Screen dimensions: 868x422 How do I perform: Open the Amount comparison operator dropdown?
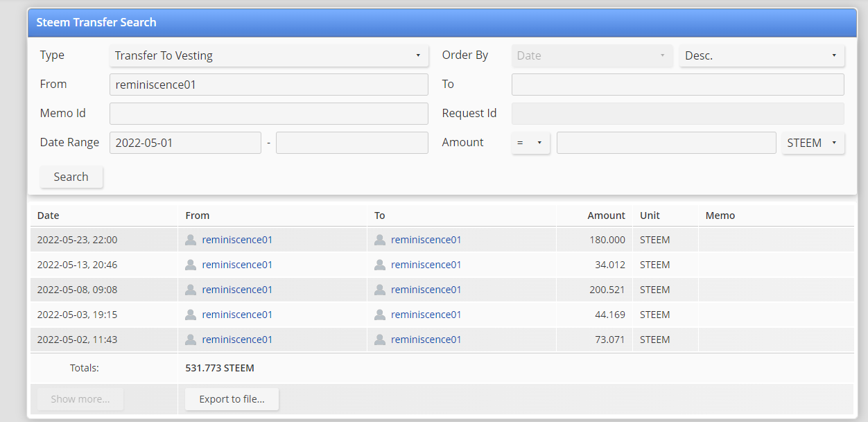point(530,143)
